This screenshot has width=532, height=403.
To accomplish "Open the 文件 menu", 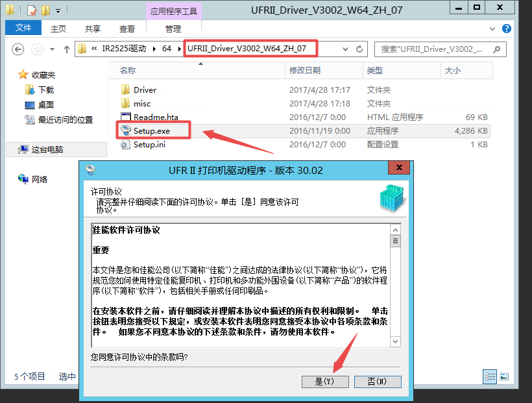I will (x=23, y=28).
